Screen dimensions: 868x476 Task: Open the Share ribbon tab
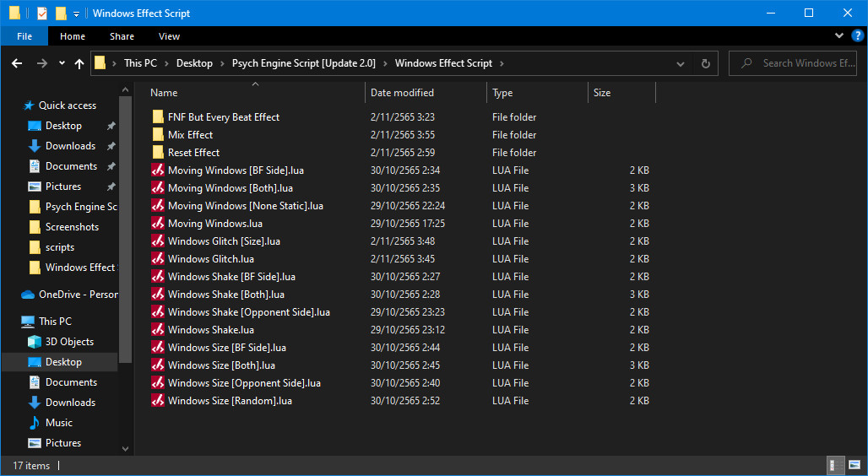point(122,36)
